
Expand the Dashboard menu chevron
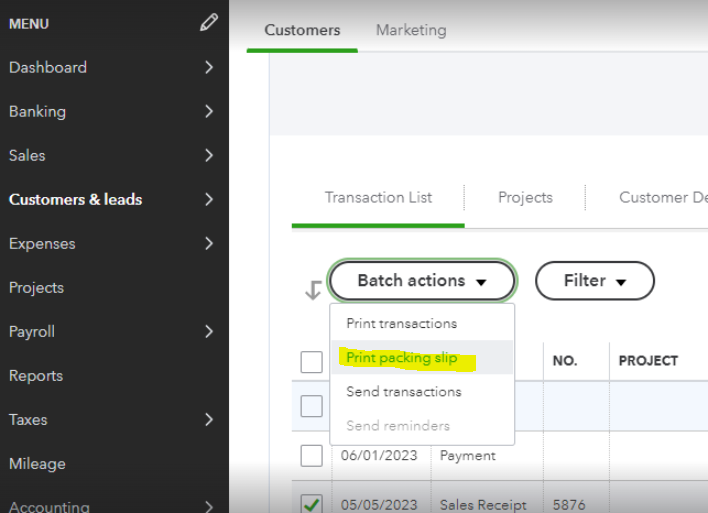(x=209, y=67)
